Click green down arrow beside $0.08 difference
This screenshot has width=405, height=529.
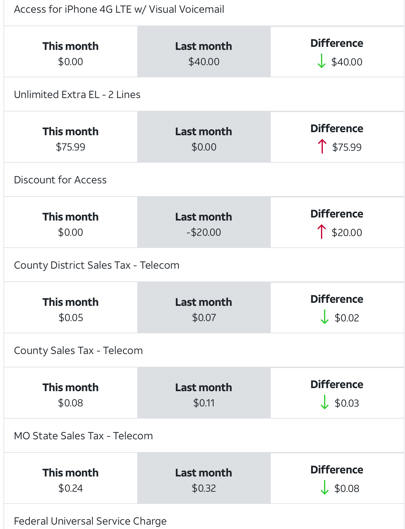click(x=324, y=488)
